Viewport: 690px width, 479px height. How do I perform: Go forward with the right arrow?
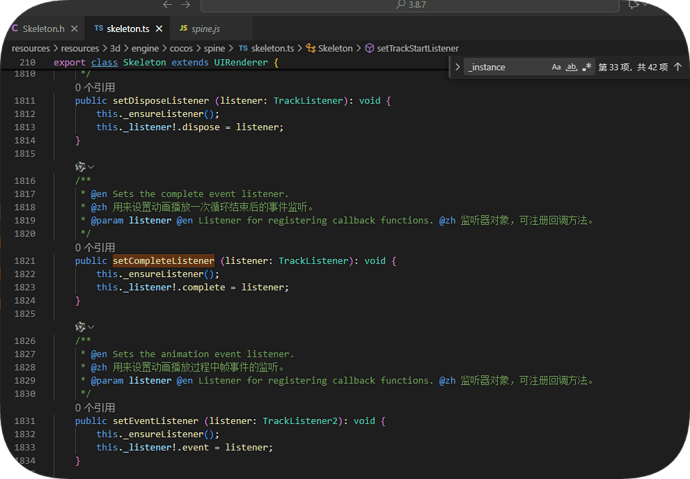point(186,4)
